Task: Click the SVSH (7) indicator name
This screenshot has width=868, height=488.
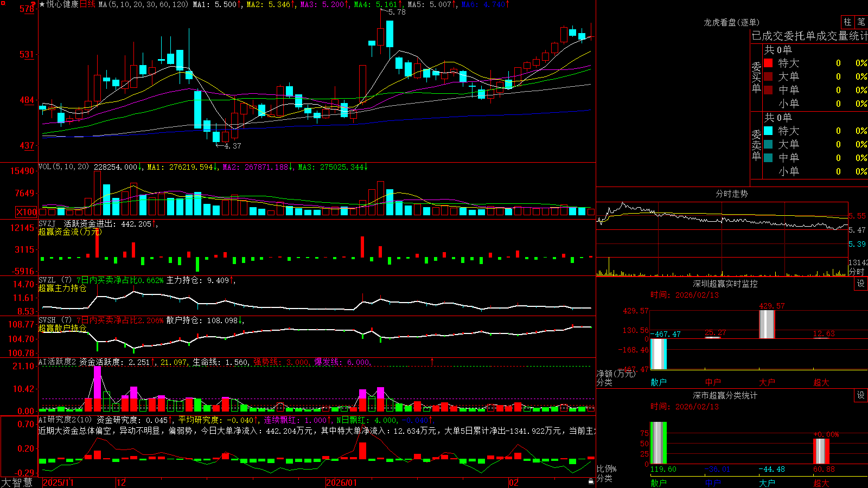Action: tap(55, 320)
